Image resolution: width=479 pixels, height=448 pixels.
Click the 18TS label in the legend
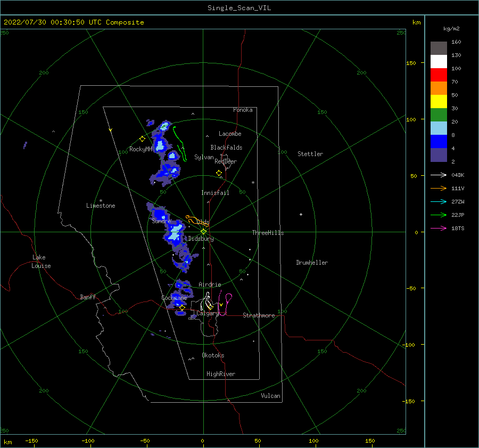point(458,229)
